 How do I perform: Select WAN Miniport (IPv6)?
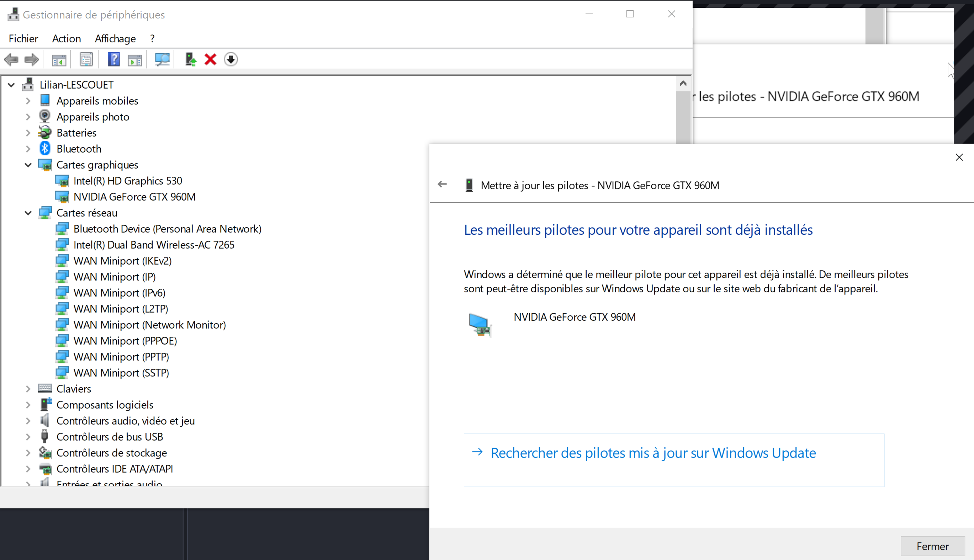119,293
